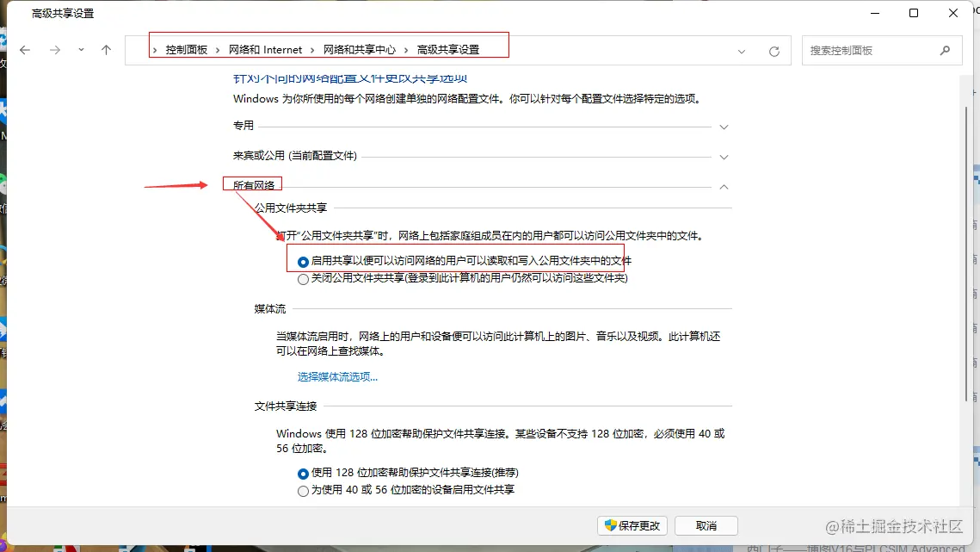Screen dimensions: 980x552
Task: Refresh the control panel page
Action: pos(774,52)
